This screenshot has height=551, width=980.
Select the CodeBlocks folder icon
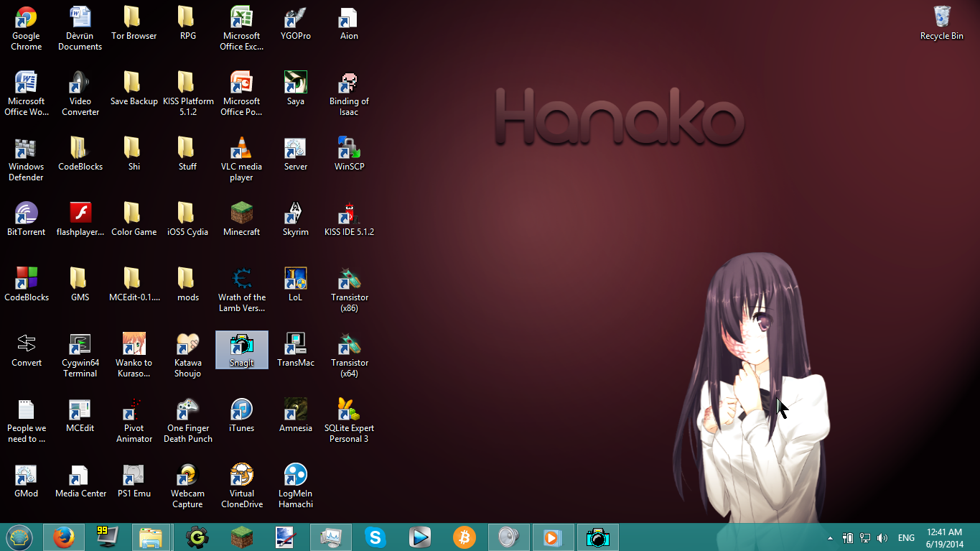(80, 154)
